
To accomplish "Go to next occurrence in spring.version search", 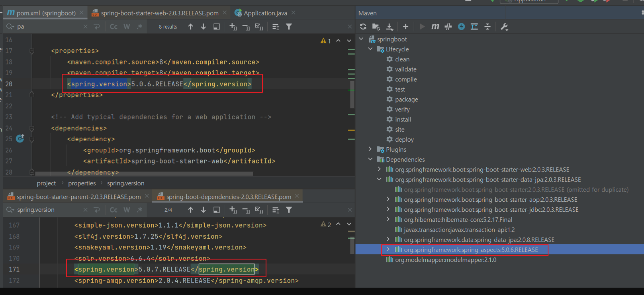I will click(203, 210).
